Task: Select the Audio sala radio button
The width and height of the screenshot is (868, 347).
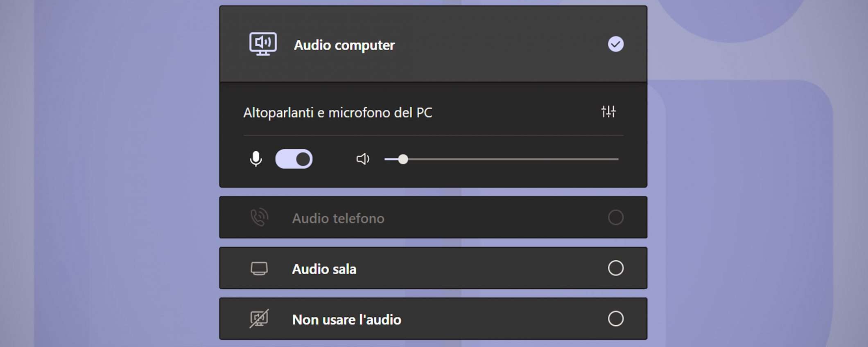Action: pos(615,268)
